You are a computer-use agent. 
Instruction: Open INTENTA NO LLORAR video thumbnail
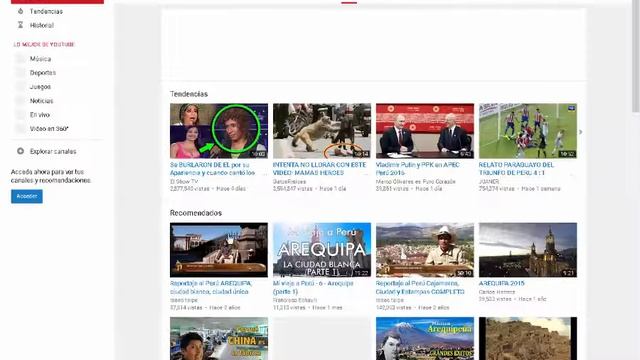coord(322,131)
